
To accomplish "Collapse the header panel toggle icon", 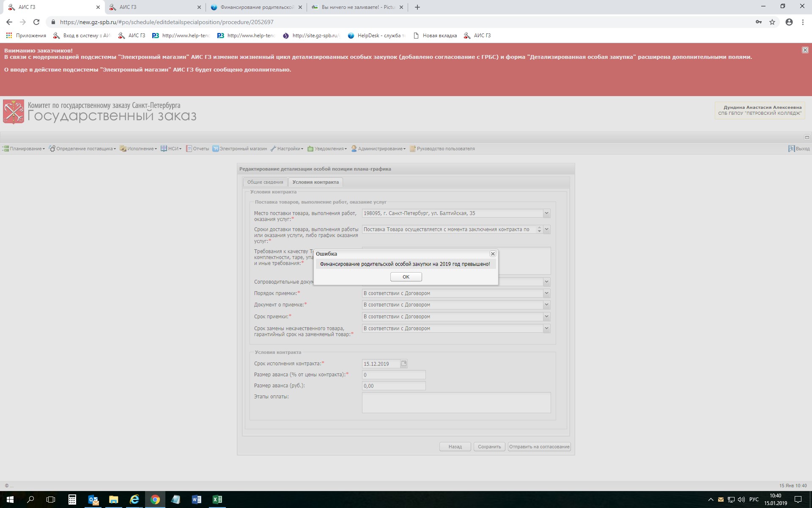I will pos(807,137).
